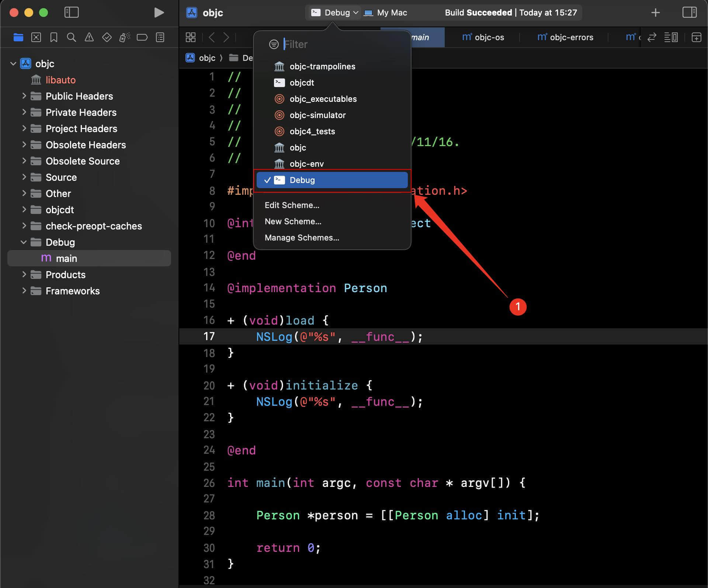Open the Bookmark navigator icon
Screen dimensions: 708x588
pyautogui.click(x=54, y=37)
